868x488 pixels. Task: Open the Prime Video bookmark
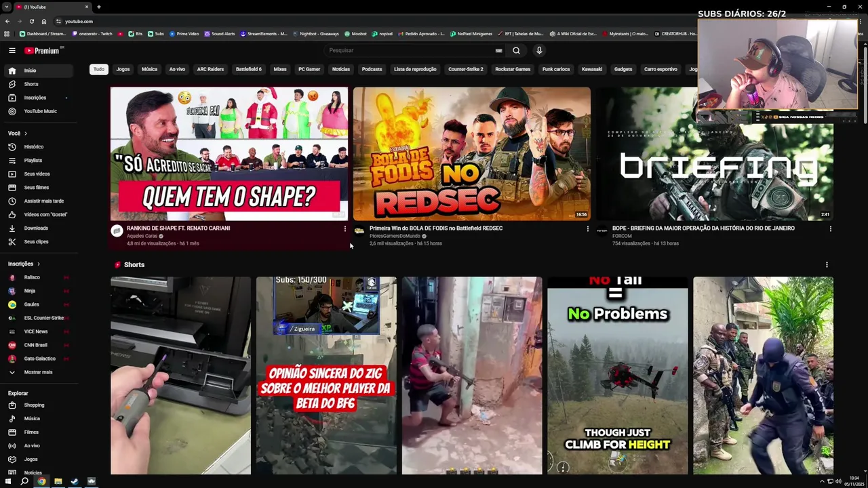click(x=184, y=34)
